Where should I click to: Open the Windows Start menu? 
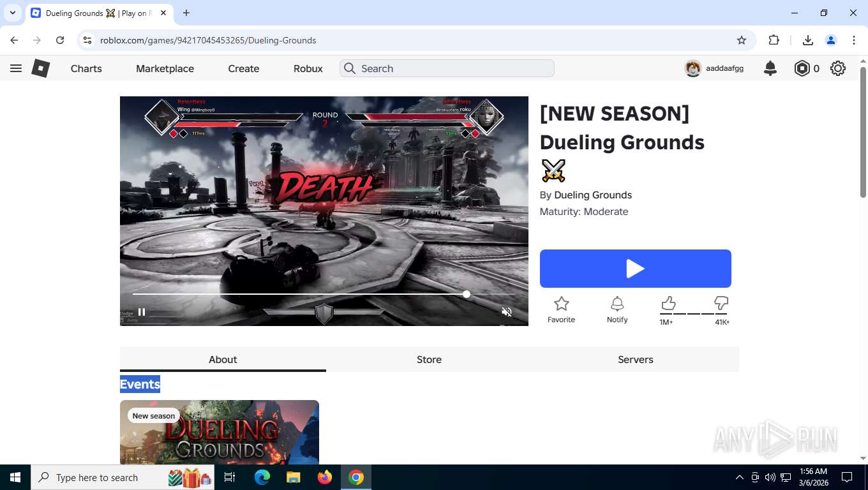15,477
